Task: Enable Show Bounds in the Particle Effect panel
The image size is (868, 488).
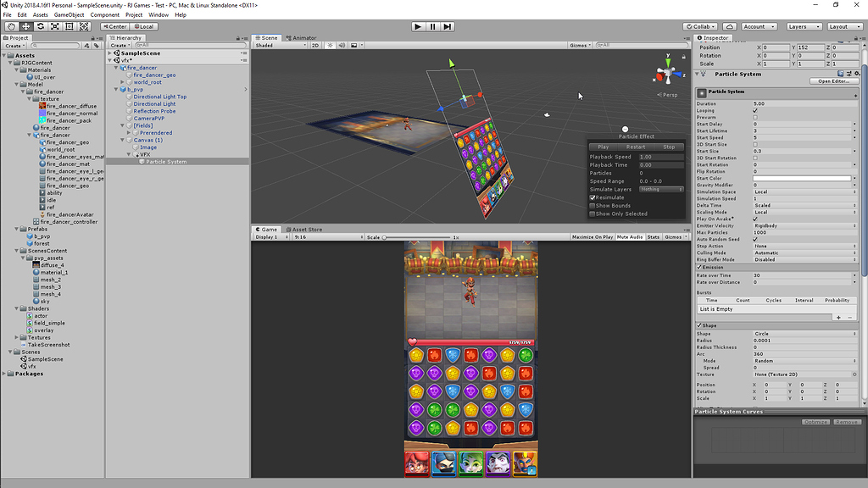Action: point(592,206)
